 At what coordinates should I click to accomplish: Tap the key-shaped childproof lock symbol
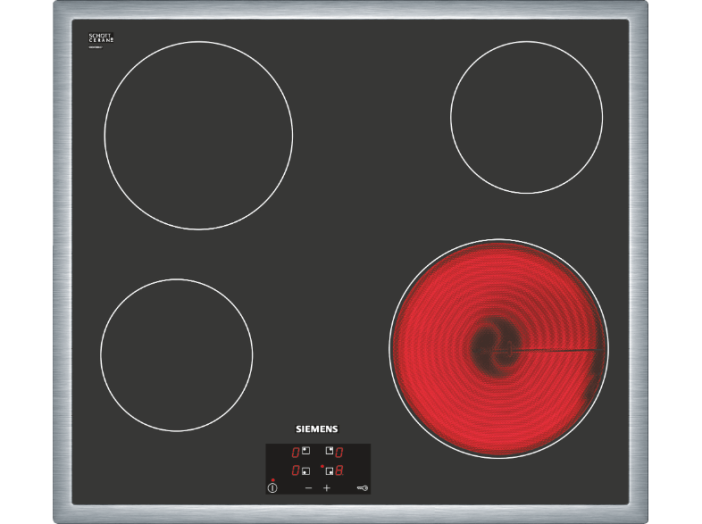[363, 488]
